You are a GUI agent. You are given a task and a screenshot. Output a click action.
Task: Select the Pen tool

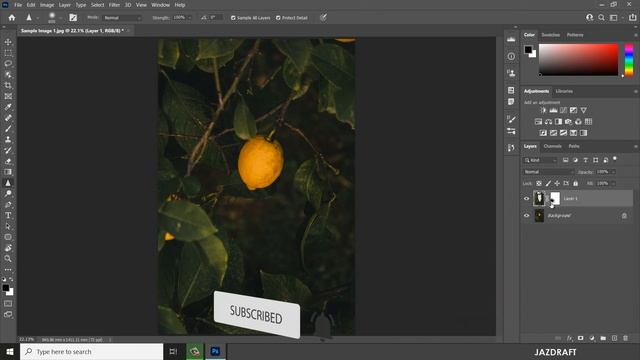[8, 204]
